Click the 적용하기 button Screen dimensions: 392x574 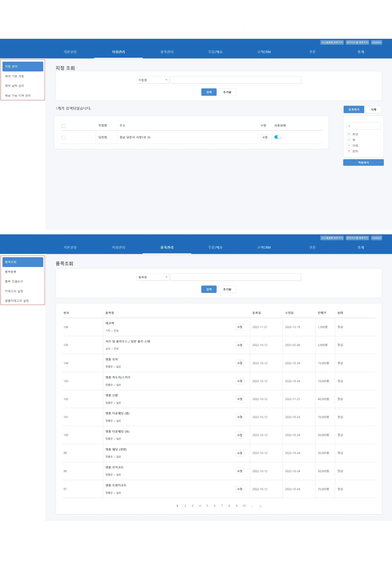363,162
